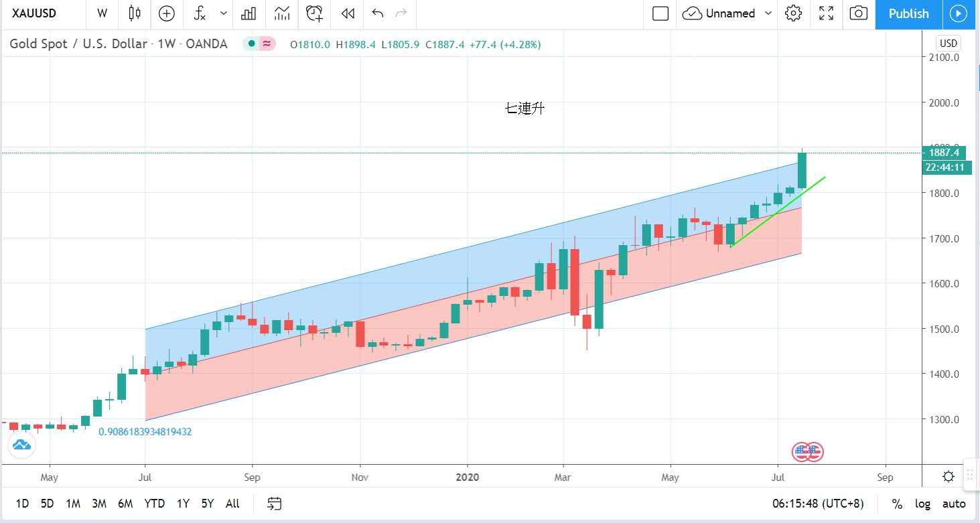Screen dimensions: 980x523
Task: Expand the indicator templates dropdown arrow
Action: click(224, 13)
